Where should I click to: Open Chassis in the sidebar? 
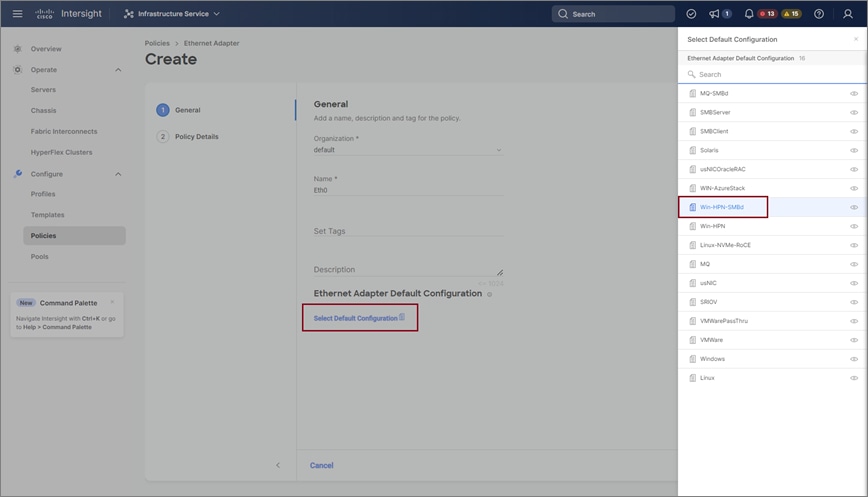click(x=43, y=111)
